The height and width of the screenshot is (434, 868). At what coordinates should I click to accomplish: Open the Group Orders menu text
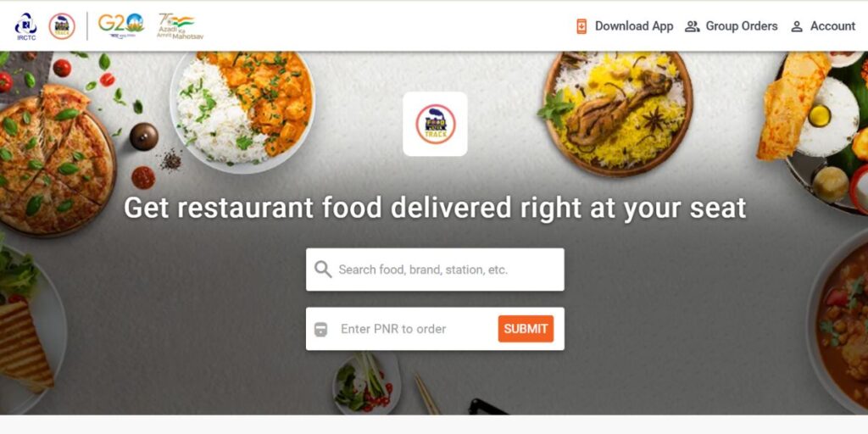[x=741, y=26]
